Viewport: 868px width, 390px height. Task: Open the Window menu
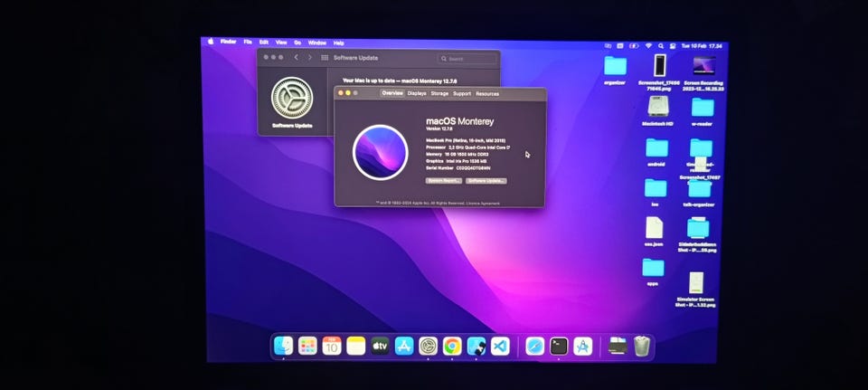tap(317, 43)
